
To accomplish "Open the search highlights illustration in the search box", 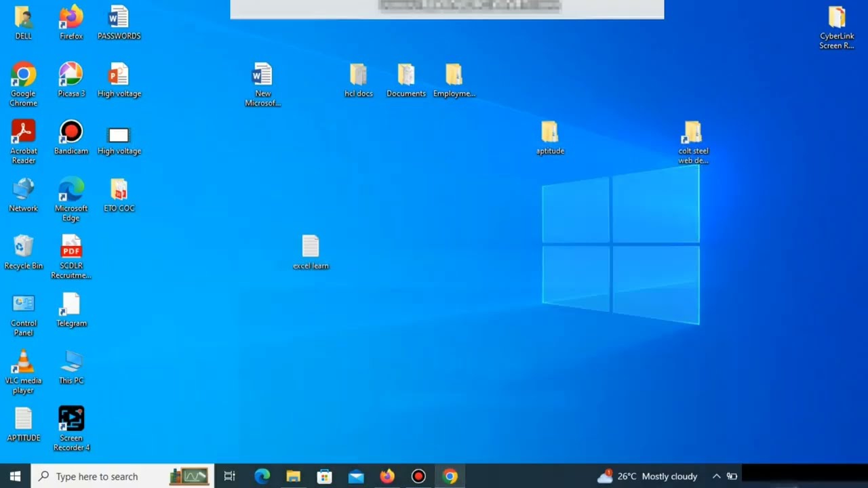I will 189,476.
